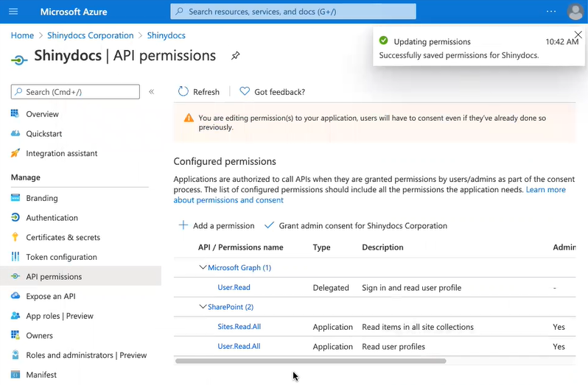Open the Sites.Read.All permission link
The height and width of the screenshot is (385, 588).
(239, 327)
